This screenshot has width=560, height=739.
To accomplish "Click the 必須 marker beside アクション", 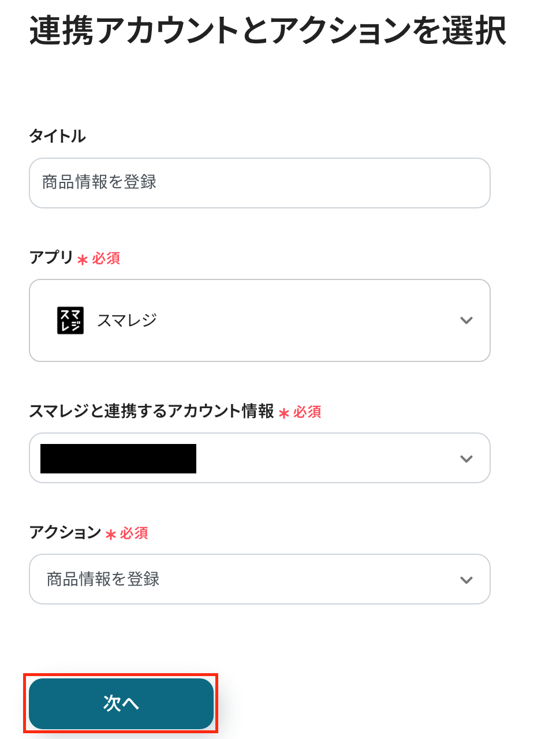I will click(134, 533).
